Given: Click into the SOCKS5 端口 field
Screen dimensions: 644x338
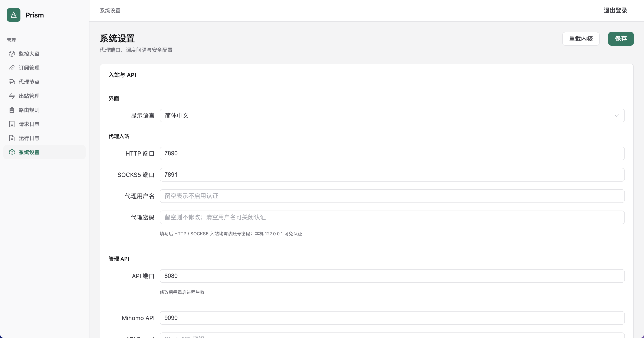Looking at the screenshot, I should click(x=392, y=175).
